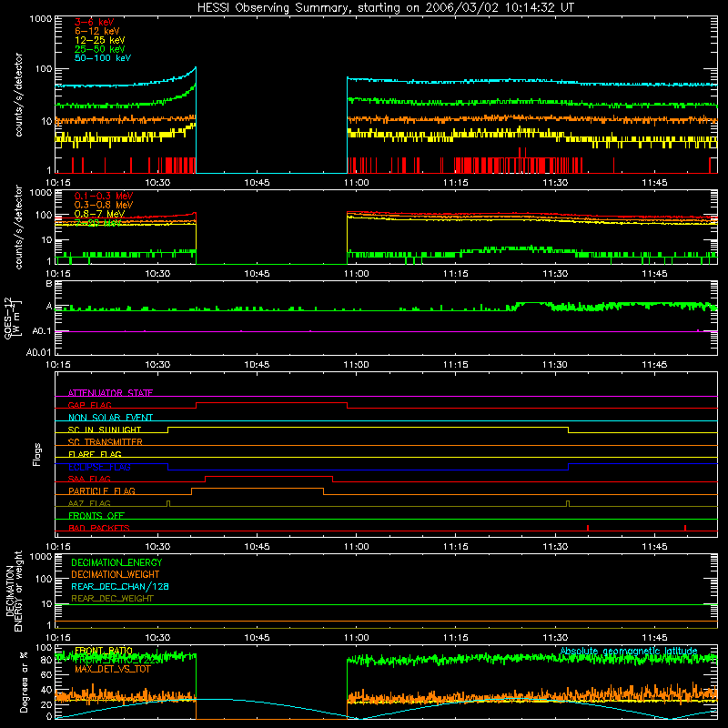The image size is (728, 728).
Task: Click the orange 'SC_TRANSMITTER' flag label
Action: (x=105, y=442)
